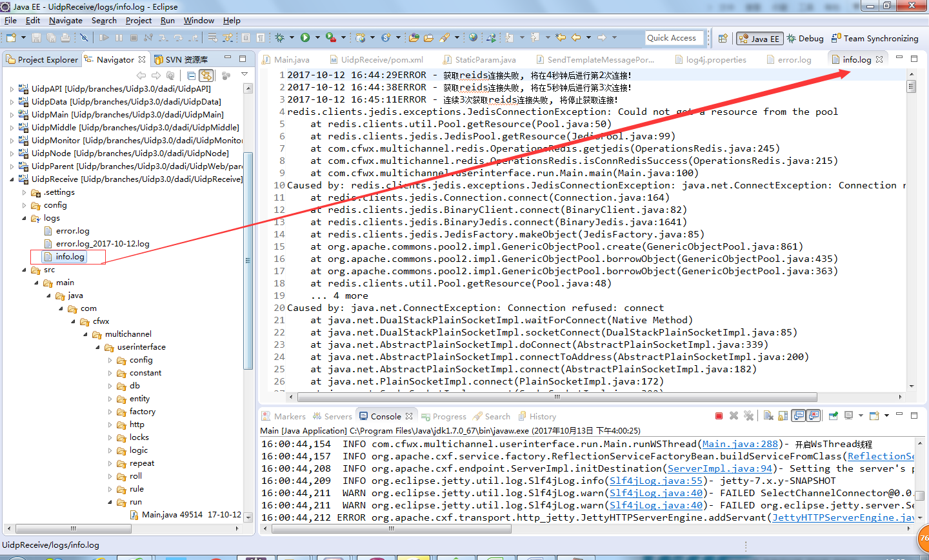The height and width of the screenshot is (560, 929).
Task: Toggle Block Selection Mode button
Action: [x=246, y=37]
